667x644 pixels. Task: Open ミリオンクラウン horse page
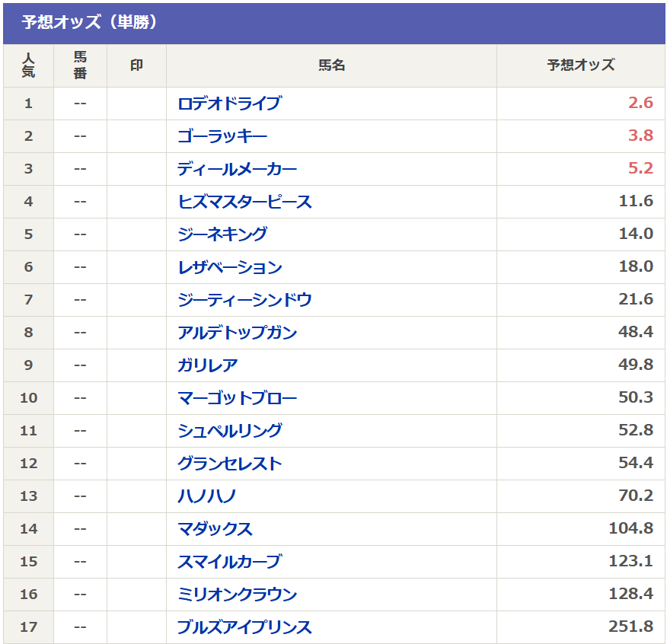tap(237, 595)
